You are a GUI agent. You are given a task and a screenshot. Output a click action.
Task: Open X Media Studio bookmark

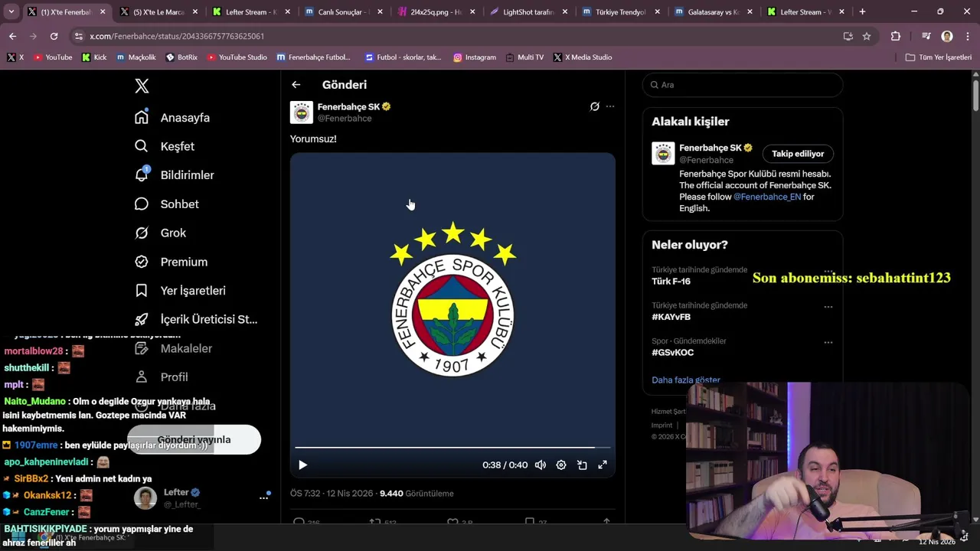pyautogui.click(x=583, y=57)
